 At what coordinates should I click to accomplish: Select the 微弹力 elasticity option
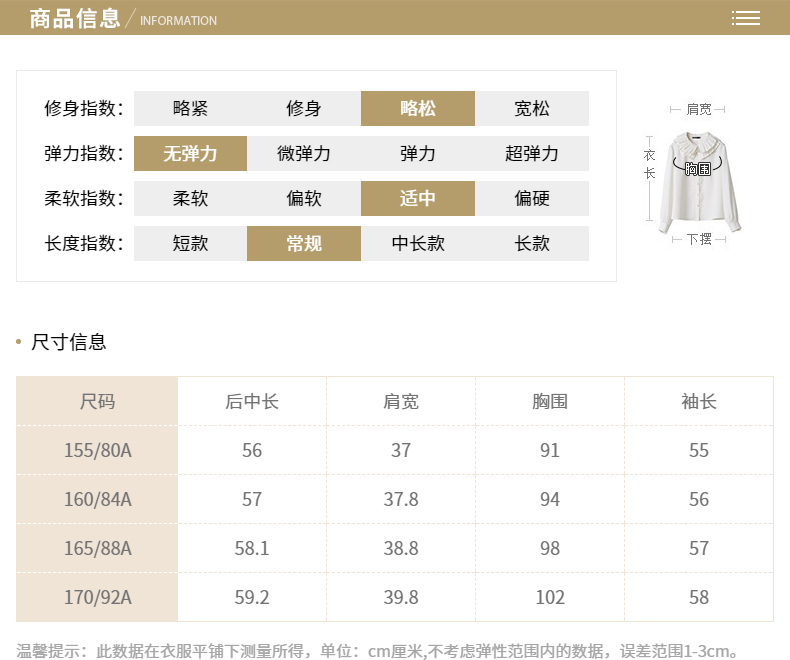pyautogui.click(x=304, y=154)
